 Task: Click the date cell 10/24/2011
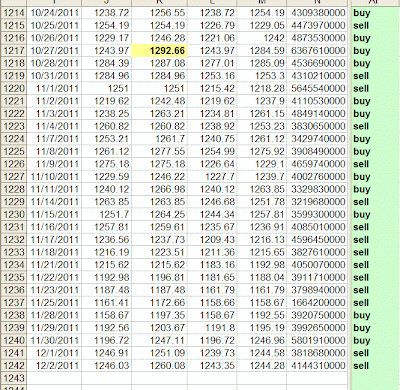(54, 13)
